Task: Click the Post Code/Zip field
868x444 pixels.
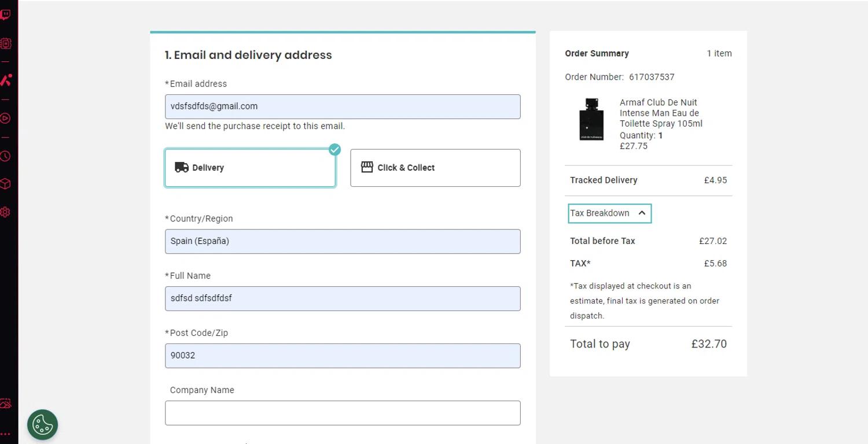Action: 343,356
